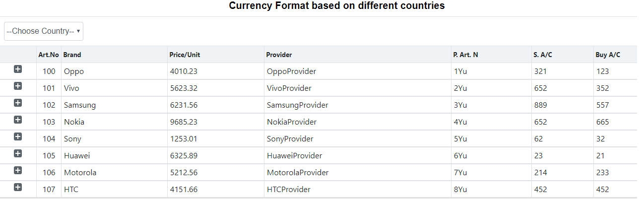Screen dimensions: 644x201
Task: Sort by Price/Unit column header
Action: coord(185,55)
